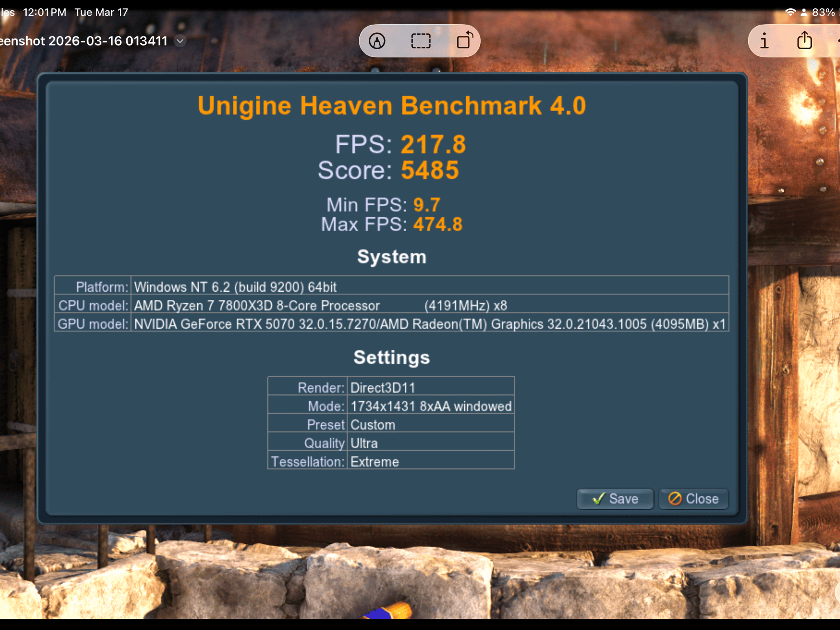Click the Settings heading
The width and height of the screenshot is (840, 630).
(392, 357)
